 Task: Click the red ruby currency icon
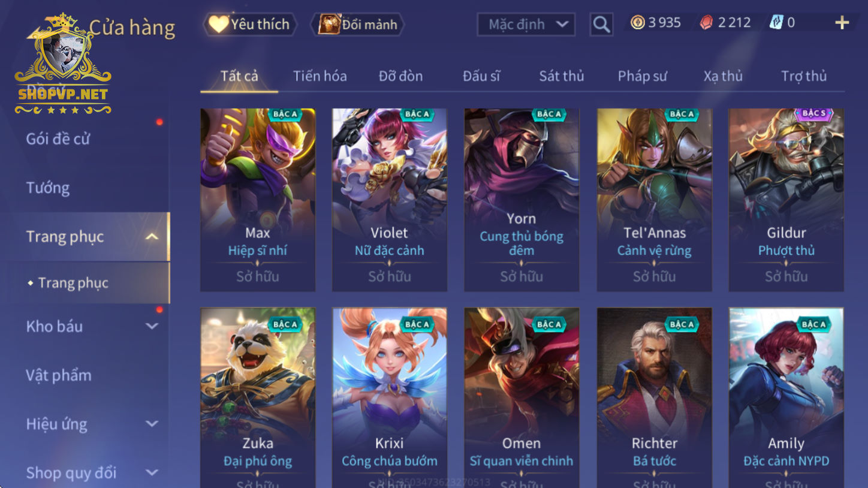point(707,23)
